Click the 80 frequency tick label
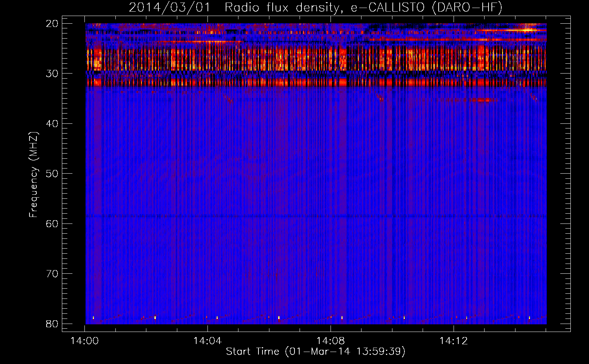The height and width of the screenshot is (364, 589). 52,324
